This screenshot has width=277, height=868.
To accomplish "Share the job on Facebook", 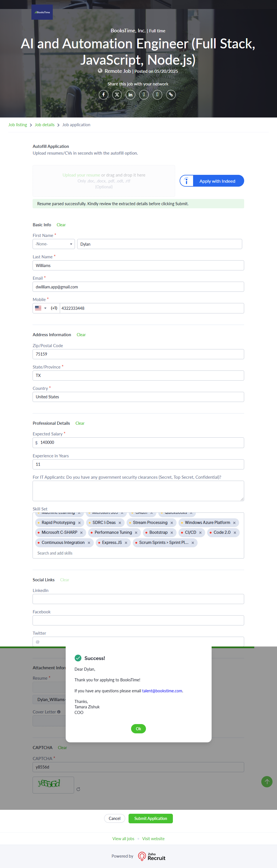I will [x=103, y=95].
